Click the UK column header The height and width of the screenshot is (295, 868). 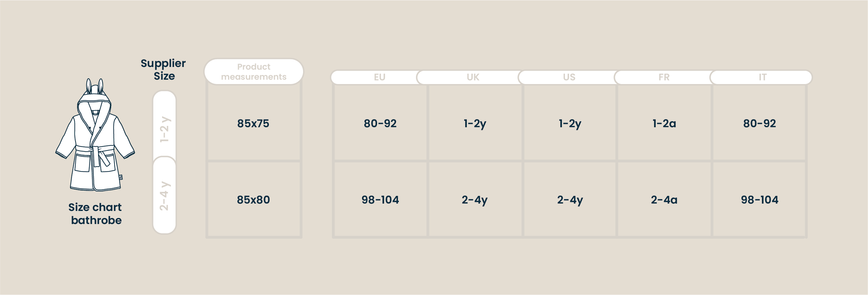(x=473, y=77)
